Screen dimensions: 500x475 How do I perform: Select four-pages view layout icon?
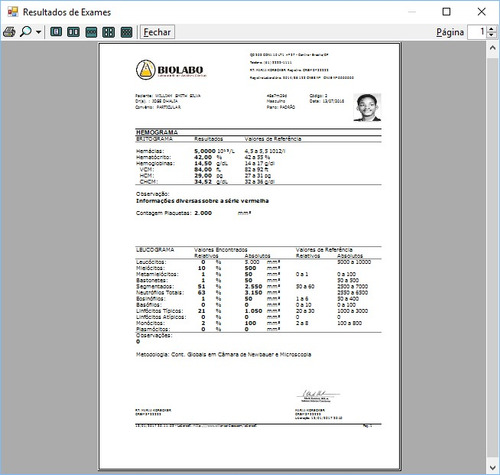pyautogui.click(x=108, y=32)
